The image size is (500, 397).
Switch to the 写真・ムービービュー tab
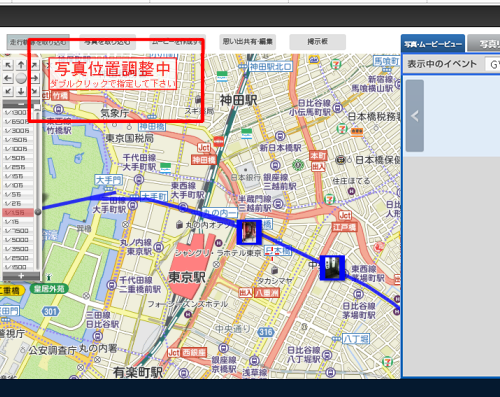tap(433, 44)
